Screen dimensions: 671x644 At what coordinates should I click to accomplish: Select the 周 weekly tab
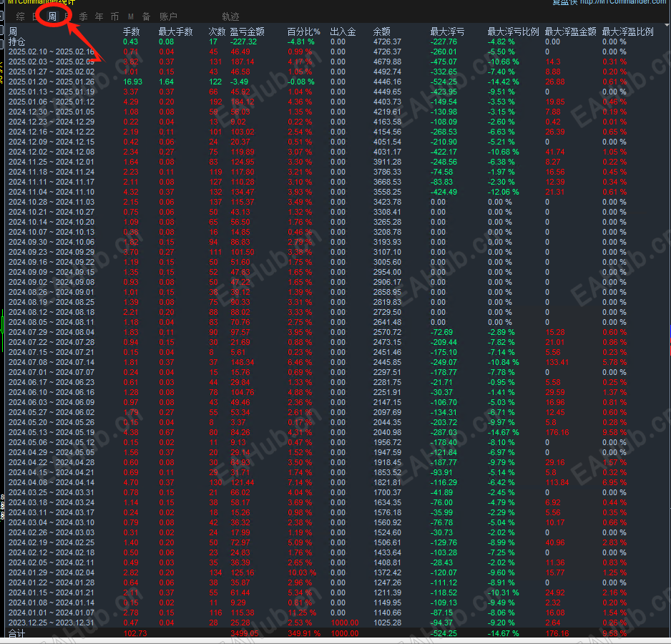click(52, 16)
